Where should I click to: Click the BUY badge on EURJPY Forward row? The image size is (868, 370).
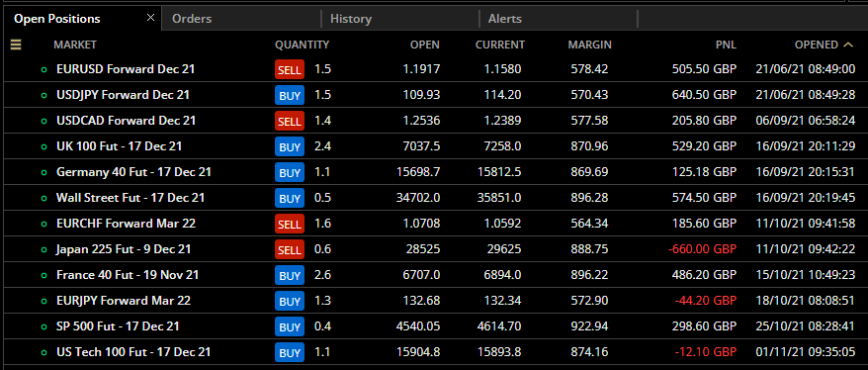pyautogui.click(x=290, y=301)
